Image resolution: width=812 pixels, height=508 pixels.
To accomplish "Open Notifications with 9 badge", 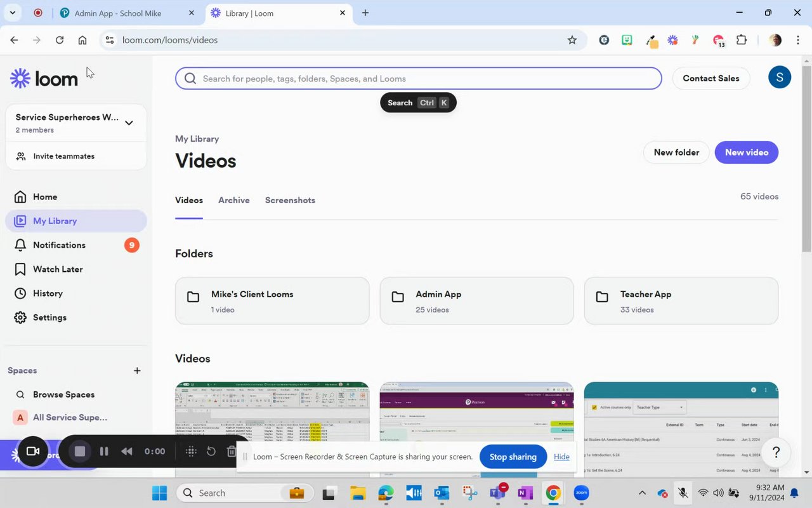I will coord(76,245).
